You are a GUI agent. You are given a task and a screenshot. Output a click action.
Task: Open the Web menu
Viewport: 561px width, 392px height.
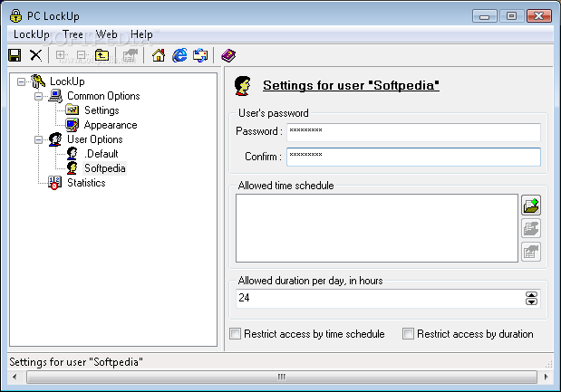pos(106,34)
